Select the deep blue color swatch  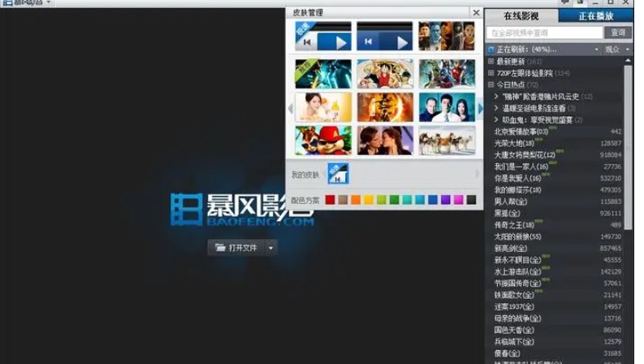pos(433,200)
